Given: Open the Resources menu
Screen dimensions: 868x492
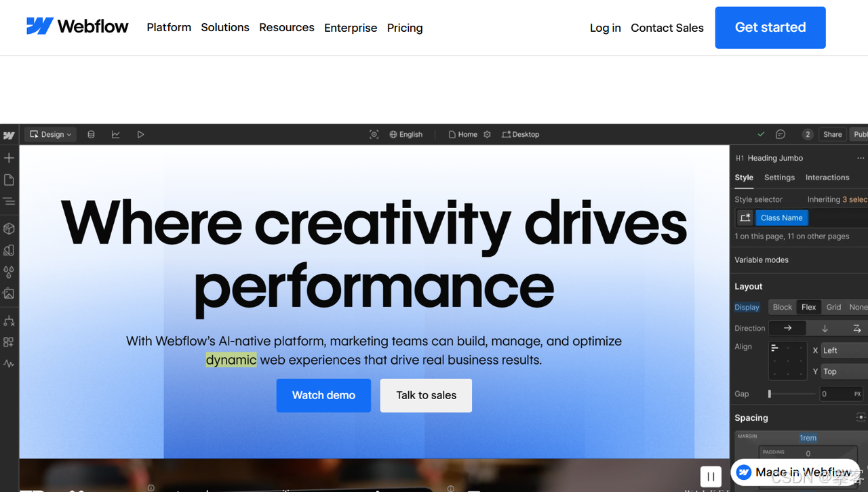Looking at the screenshot, I should (x=287, y=27).
